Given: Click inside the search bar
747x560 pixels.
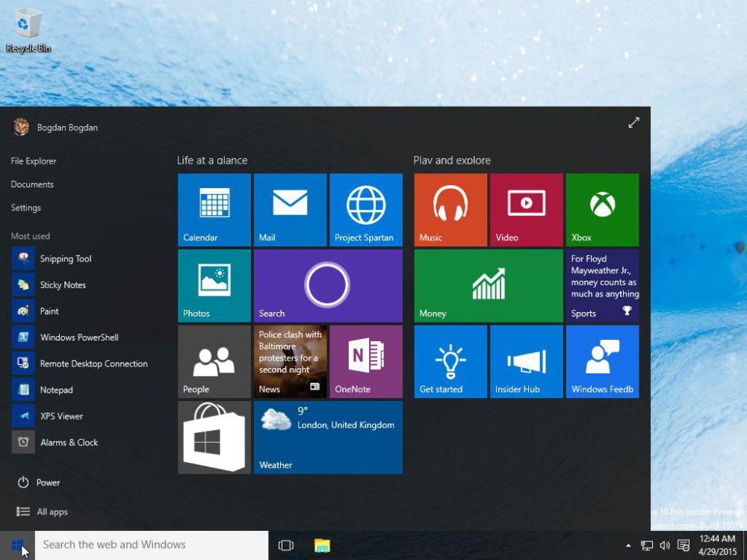Looking at the screenshot, I should 149,544.
